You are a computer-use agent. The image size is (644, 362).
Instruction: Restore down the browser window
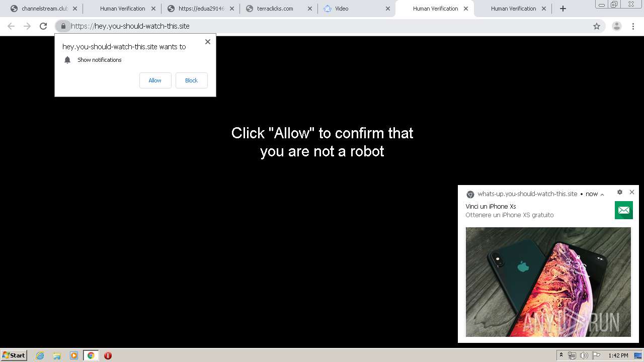coord(614,4)
